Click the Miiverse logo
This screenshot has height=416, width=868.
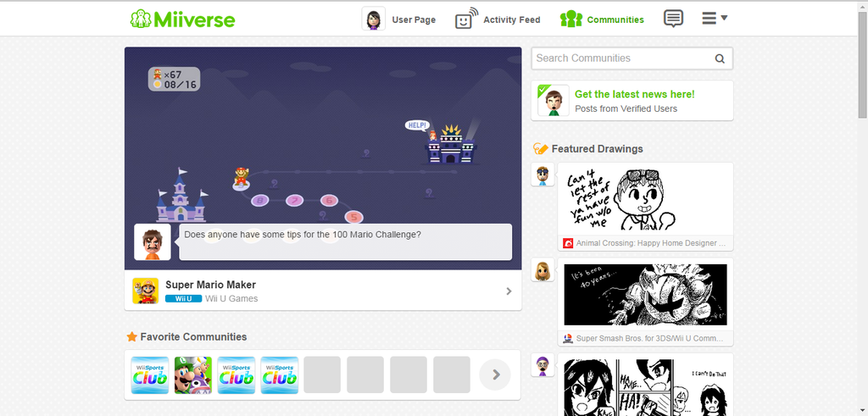[x=183, y=19]
